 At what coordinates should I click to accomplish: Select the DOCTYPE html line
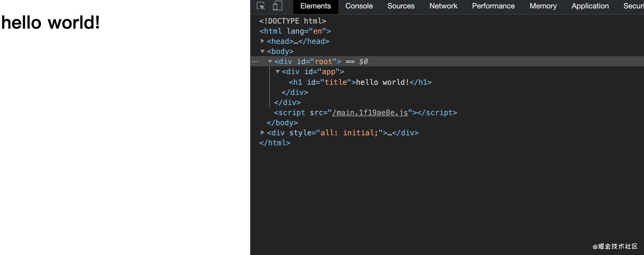[292, 21]
